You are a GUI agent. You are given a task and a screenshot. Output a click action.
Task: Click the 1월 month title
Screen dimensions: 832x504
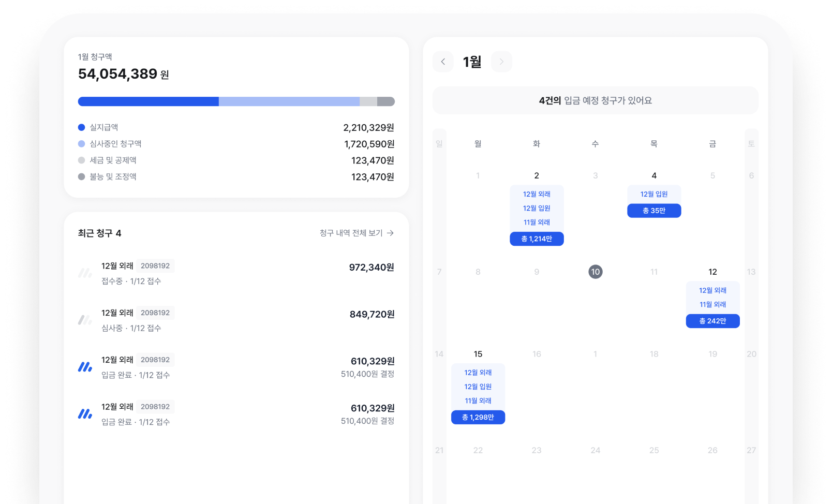[472, 62]
